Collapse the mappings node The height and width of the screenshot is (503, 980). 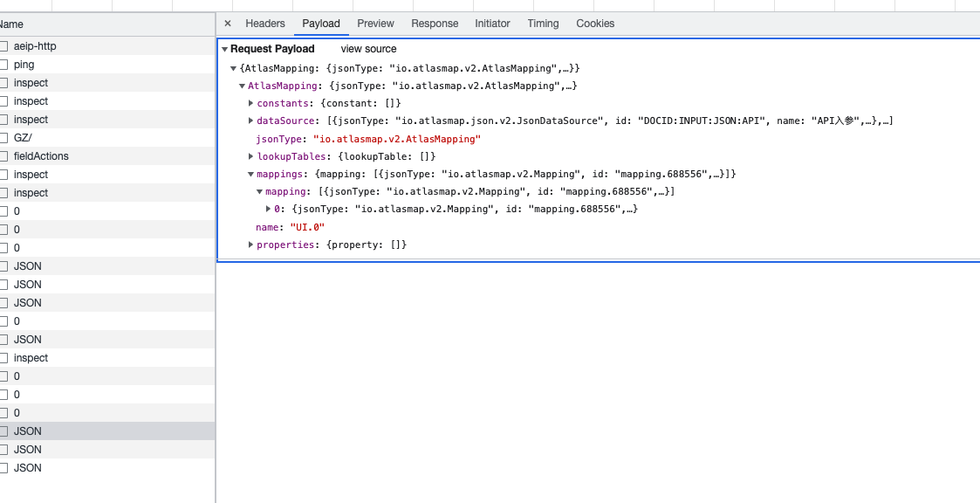[x=250, y=174]
